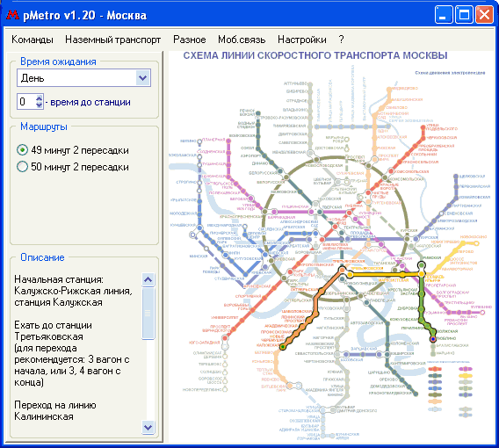The height and width of the screenshot is (448, 499).
Task: Click the Улица Подбельского station dot
Action: 423,127
